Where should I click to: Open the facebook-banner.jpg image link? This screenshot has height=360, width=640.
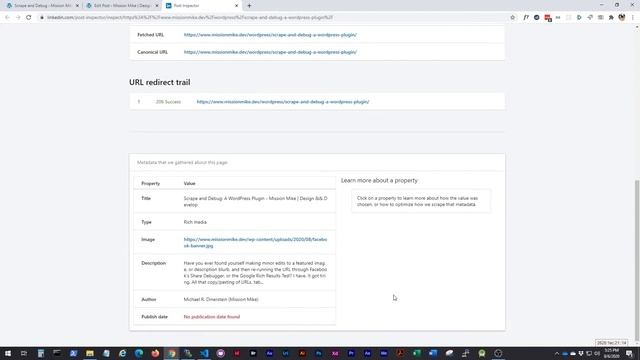click(255, 242)
